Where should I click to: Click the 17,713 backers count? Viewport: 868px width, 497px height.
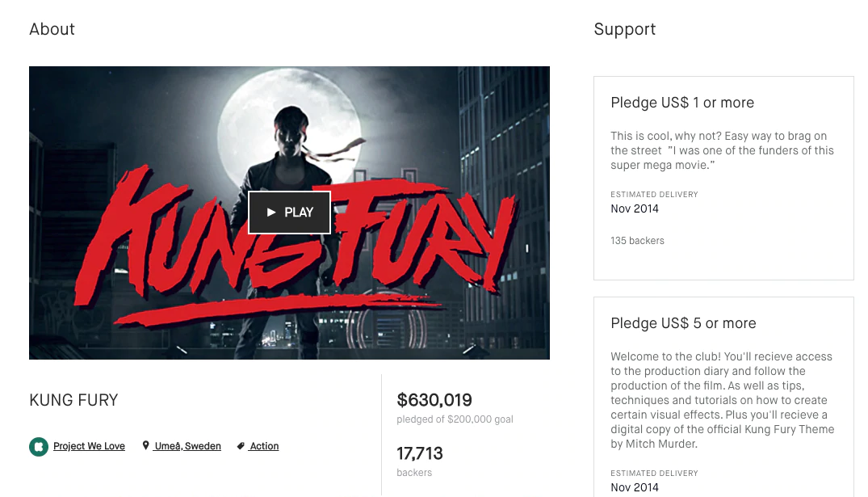pos(420,453)
